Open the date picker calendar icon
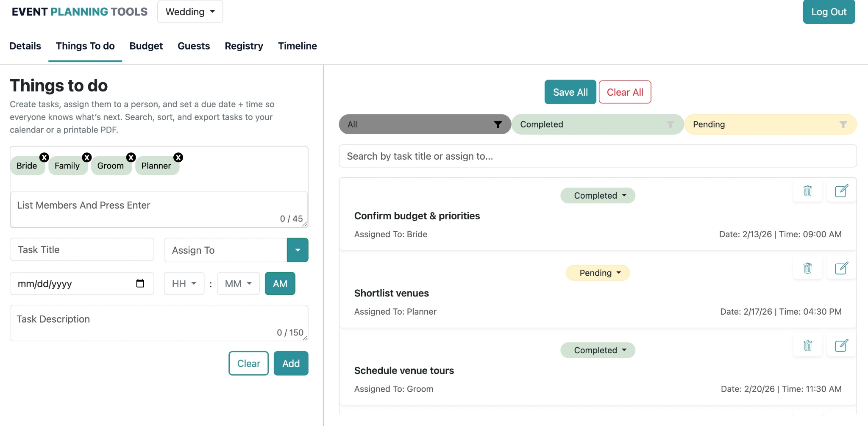Image resolution: width=868 pixels, height=426 pixels. tap(140, 284)
